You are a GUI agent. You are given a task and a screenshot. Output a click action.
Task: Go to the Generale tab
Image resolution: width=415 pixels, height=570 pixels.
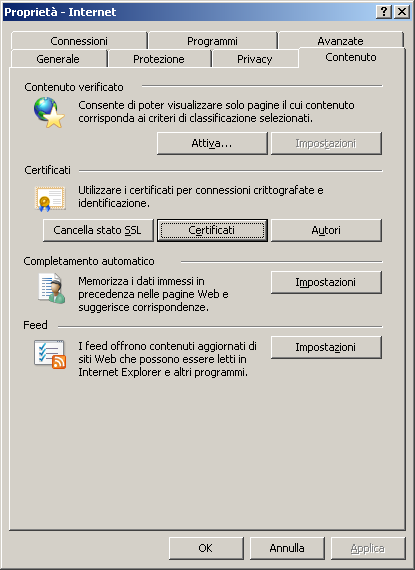(x=58, y=59)
